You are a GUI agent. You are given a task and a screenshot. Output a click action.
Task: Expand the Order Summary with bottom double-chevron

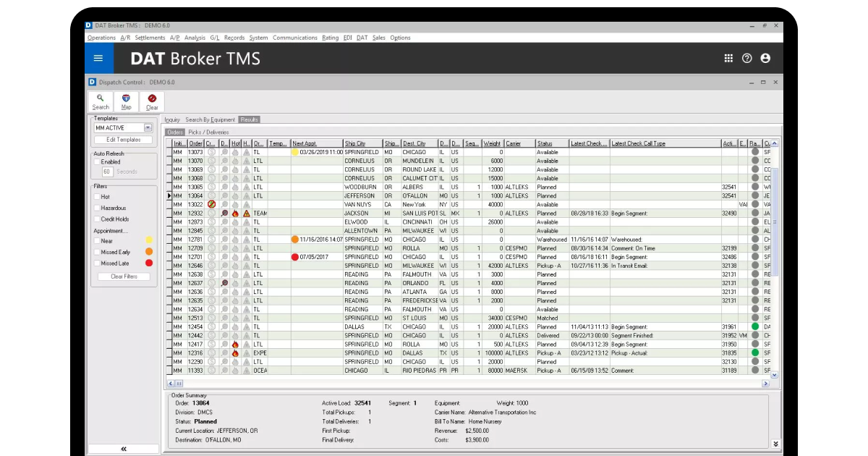pyautogui.click(x=775, y=444)
